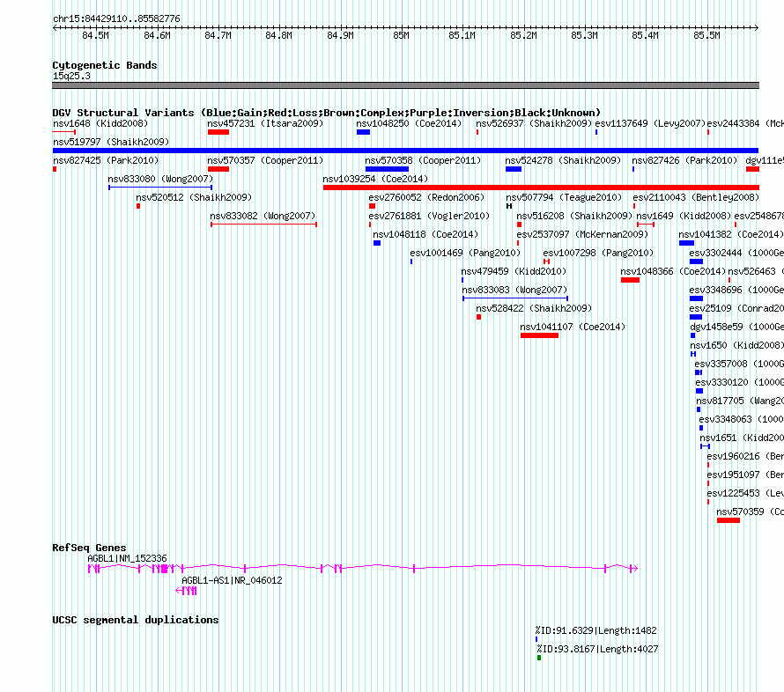Open the esv1007298 (Pang2010) label
This screenshot has height=692, width=784.
pos(598,253)
